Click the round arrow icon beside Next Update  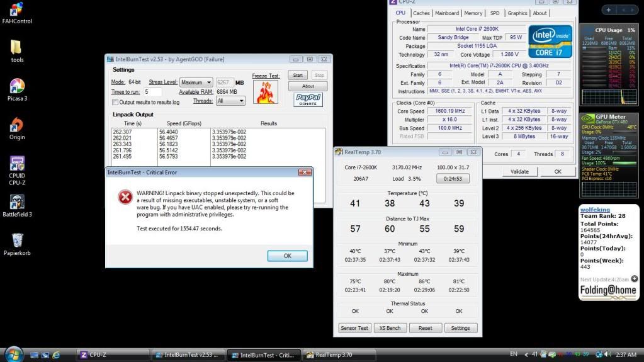(634, 279)
